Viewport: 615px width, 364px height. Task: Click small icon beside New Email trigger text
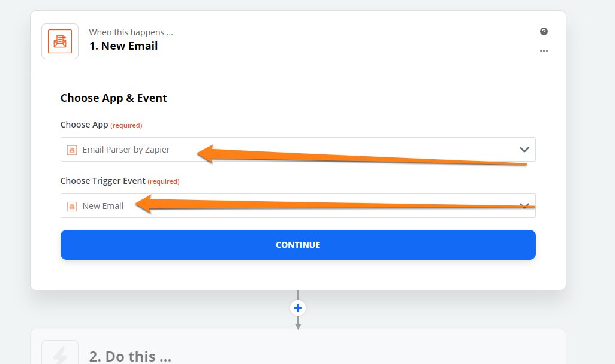(x=72, y=206)
